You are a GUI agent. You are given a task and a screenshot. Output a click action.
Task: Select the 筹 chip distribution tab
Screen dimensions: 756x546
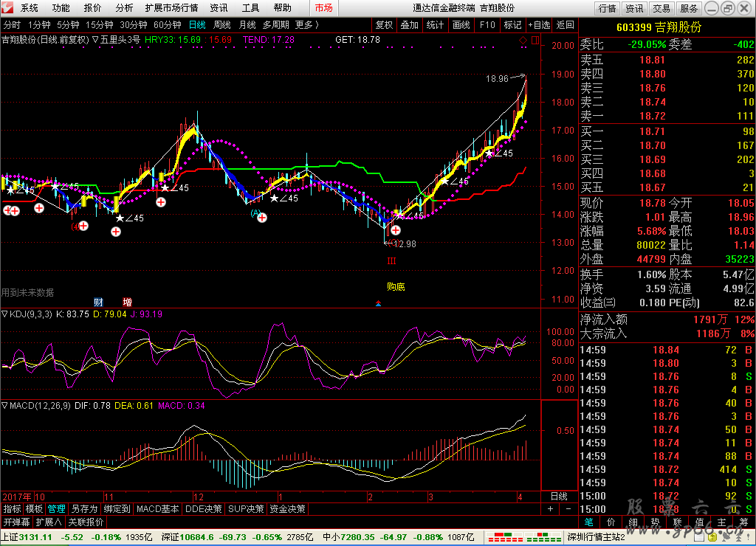tap(744, 522)
